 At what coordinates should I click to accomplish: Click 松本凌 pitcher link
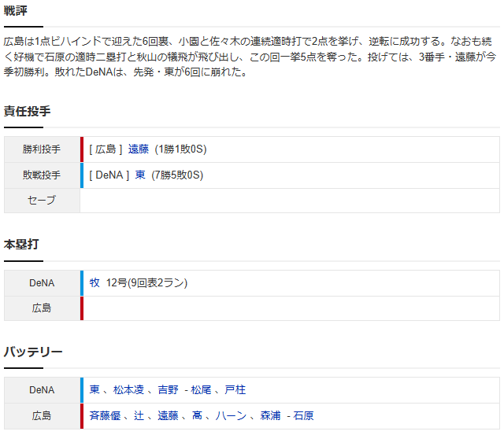pyautogui.click(x=128, y=389)
